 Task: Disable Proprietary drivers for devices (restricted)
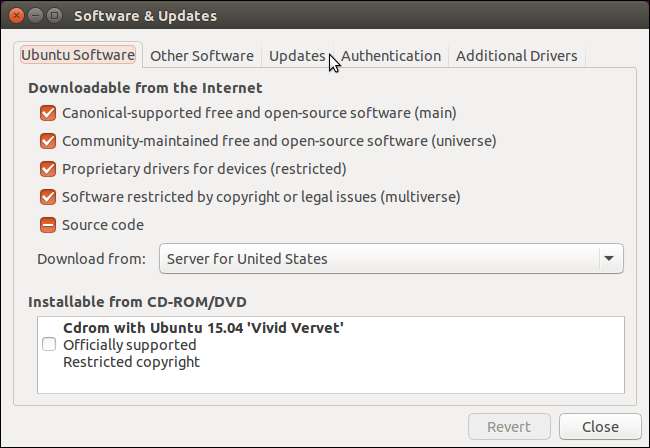[x=48, y=169]
